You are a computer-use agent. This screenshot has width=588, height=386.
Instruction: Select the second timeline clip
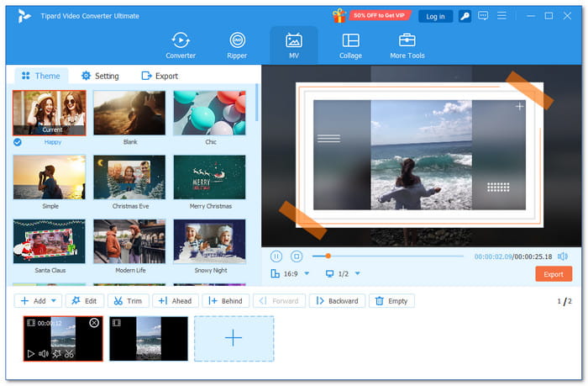149,338
